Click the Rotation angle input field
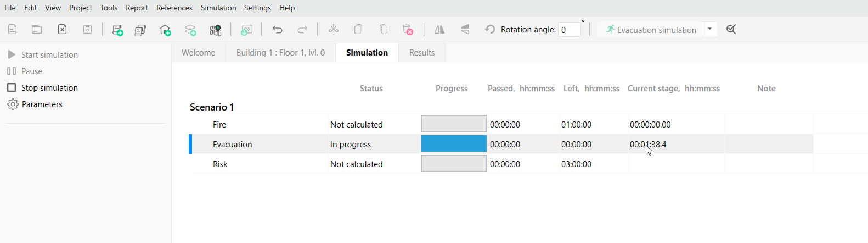The image size is (868, 243). point(570,30)
